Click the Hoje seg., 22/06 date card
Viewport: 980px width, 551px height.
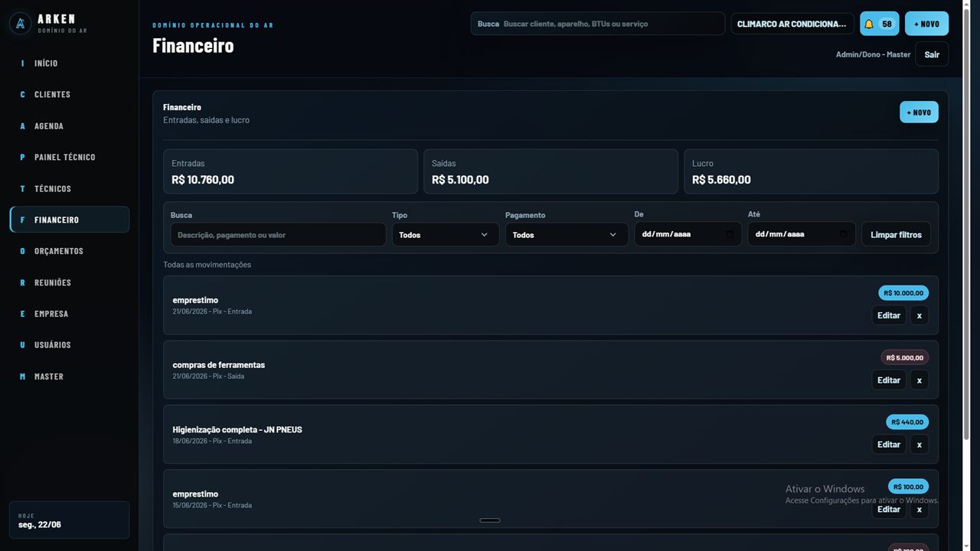[x=69, y=520]
